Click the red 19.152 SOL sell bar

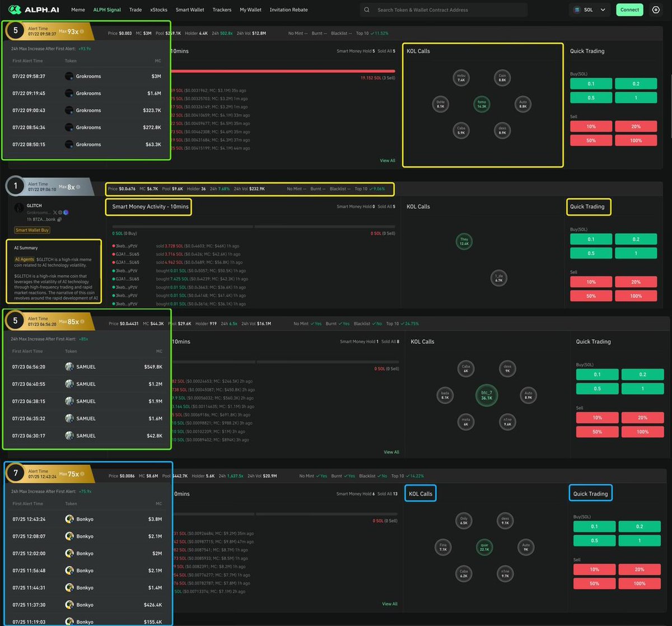pos(283,71)
